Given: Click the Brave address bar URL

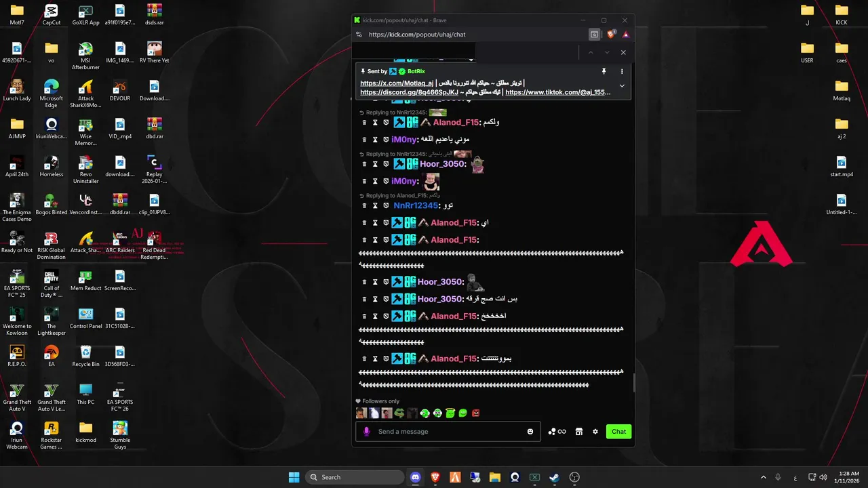Looking at the screenshot, I should coord(417,35).
